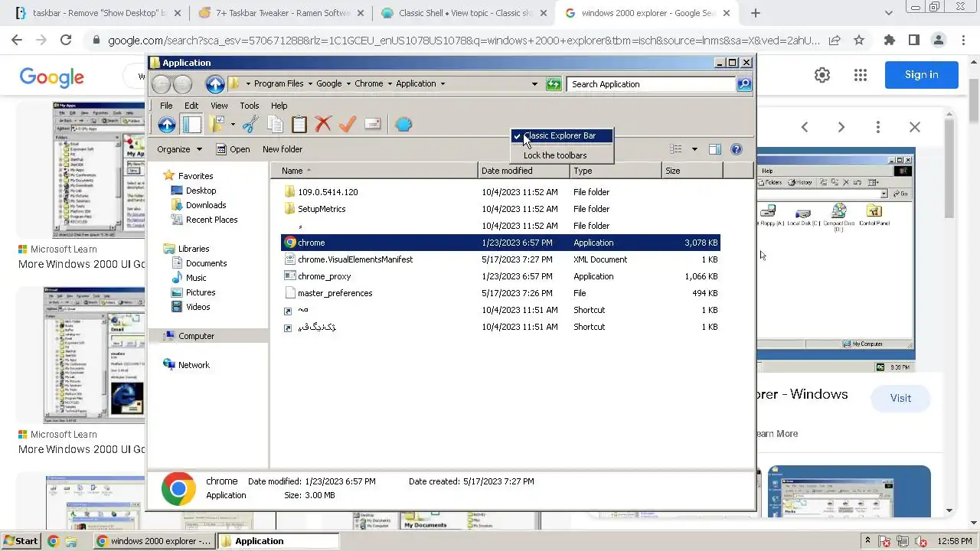Open Chrome settings gear on Google page
This screenshot has width=980, height=551.
[x=822, y=74]
